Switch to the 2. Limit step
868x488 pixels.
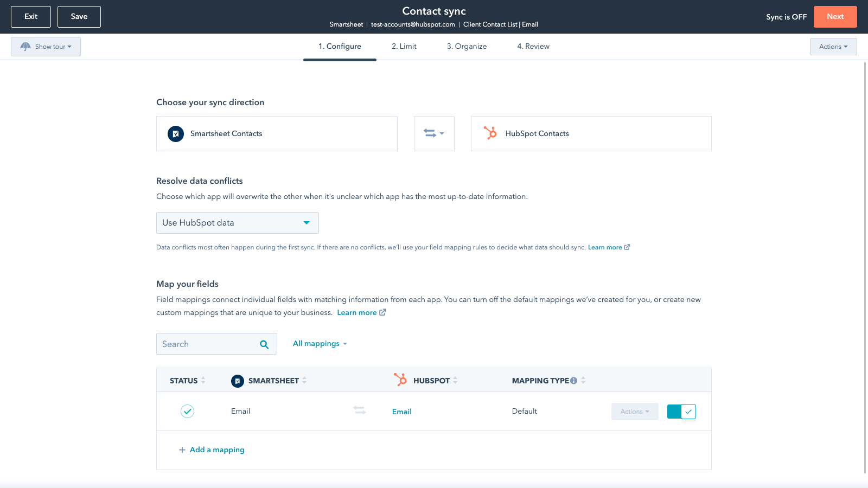pos(404,46)
